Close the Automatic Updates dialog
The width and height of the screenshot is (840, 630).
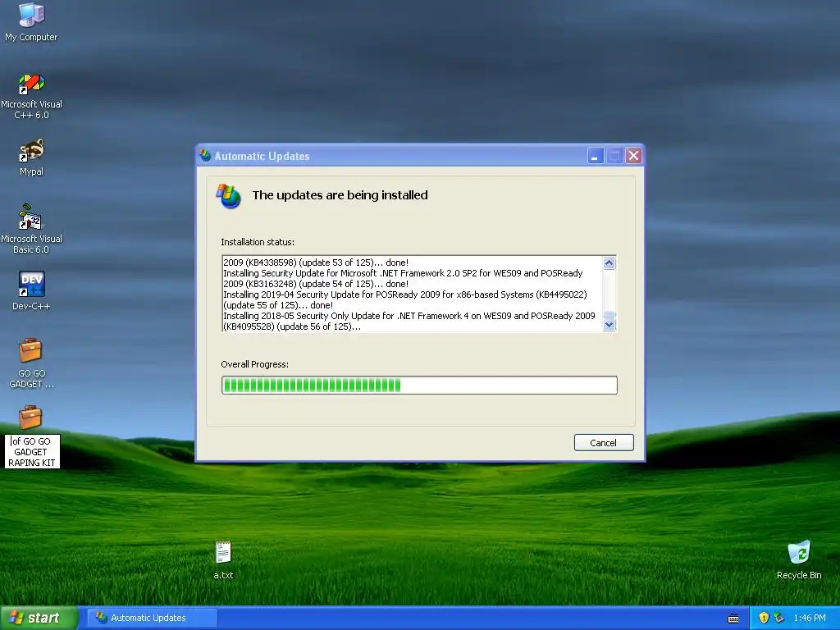[634, 156]
